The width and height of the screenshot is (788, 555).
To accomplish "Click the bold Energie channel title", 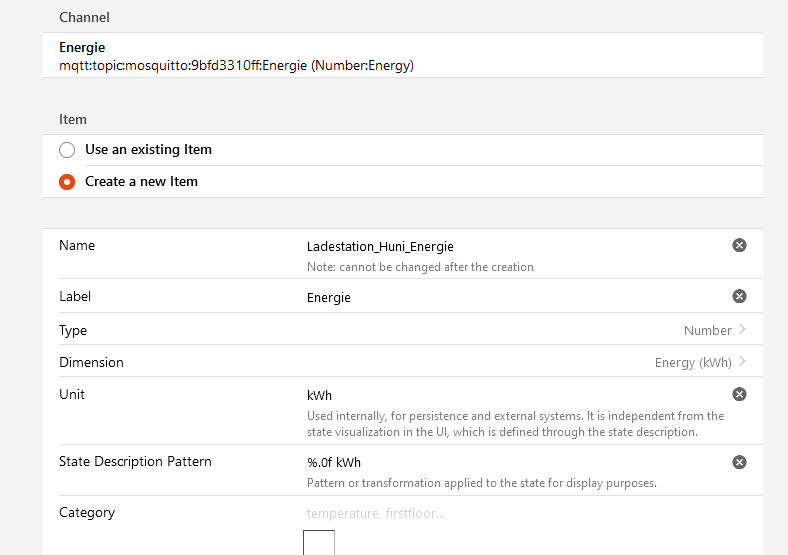I will (x=82, y=47).
